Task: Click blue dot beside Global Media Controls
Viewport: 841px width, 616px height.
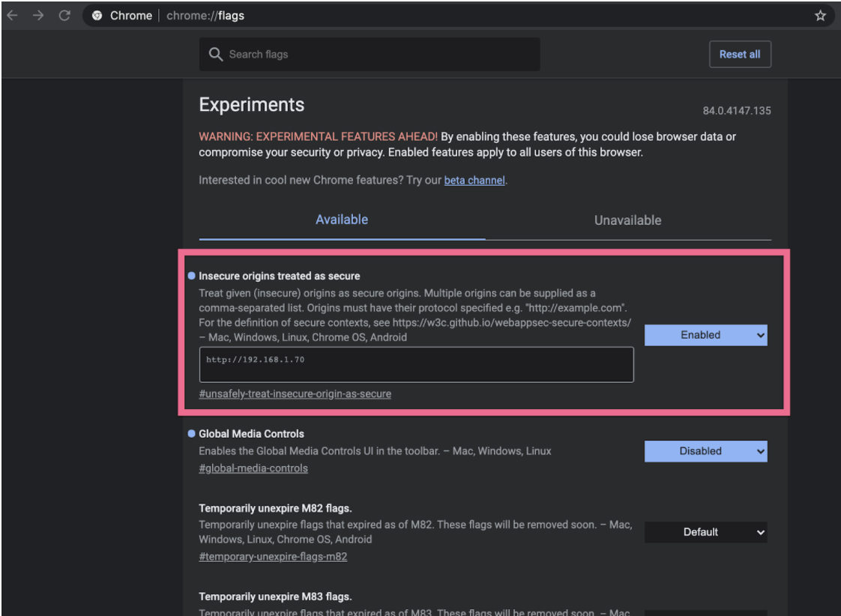Action: point(192,434)
